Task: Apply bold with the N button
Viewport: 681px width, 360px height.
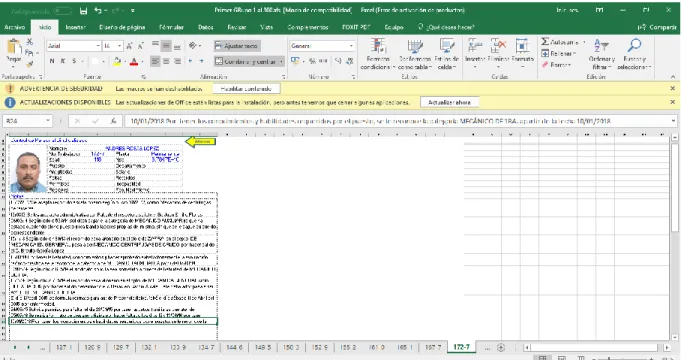Action: (x=52, y=61)
